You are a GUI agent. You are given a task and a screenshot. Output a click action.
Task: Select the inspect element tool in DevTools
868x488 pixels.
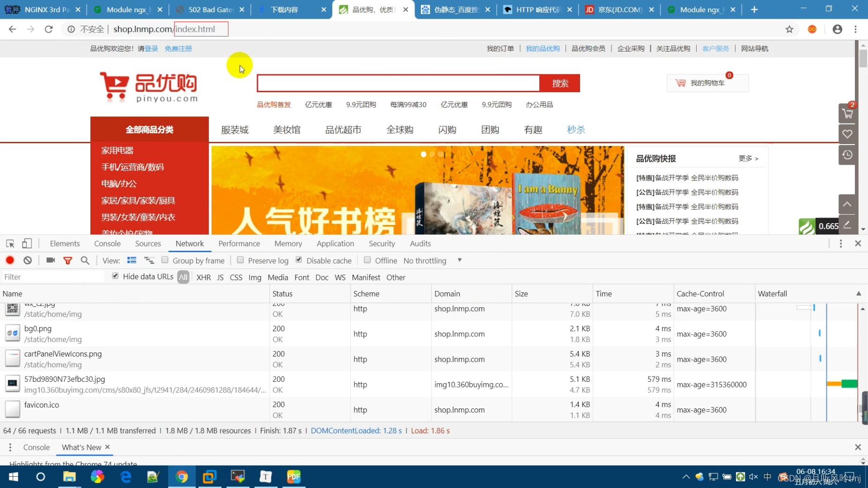click(x=9, y=243)
